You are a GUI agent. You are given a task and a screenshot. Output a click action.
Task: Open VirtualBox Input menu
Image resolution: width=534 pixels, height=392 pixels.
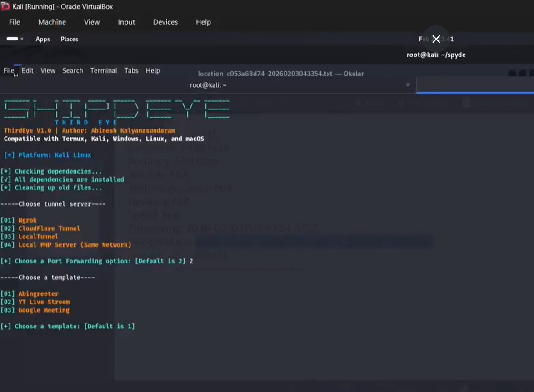[126, 22]
